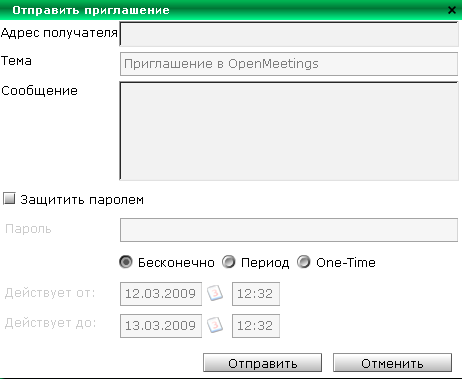Click the Тема subject field
Screen dimensions: 462x379
click(x=289, y=64)
